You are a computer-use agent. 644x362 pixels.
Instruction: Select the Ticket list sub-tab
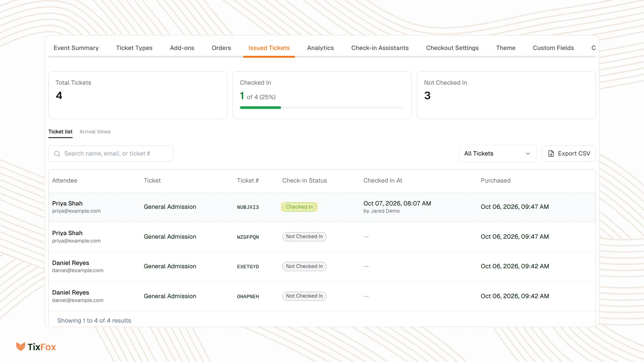[x=60, y=132]
